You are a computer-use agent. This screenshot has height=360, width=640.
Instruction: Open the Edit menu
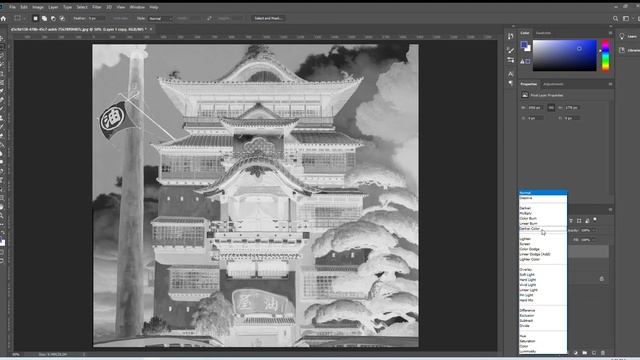(24, 7)
